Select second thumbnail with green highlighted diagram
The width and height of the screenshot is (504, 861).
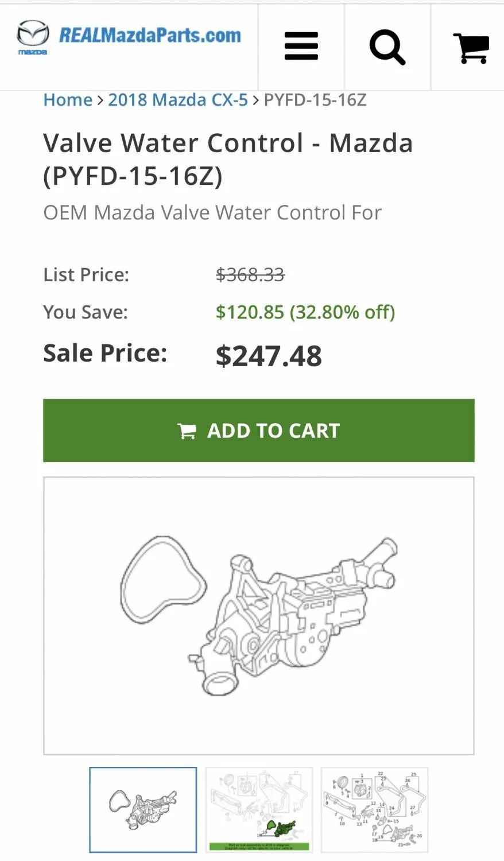pos(259,810)
